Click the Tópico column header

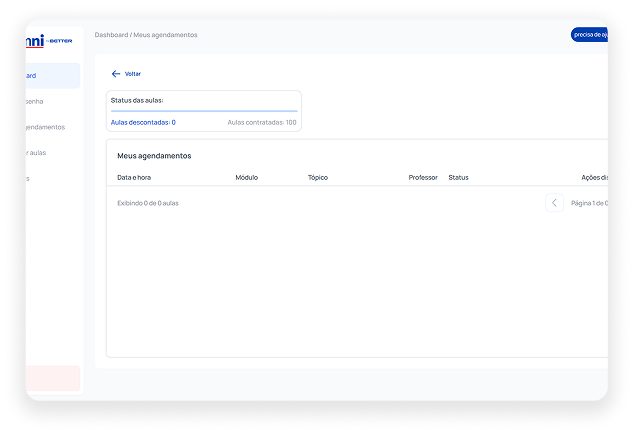tap(318, 177)
